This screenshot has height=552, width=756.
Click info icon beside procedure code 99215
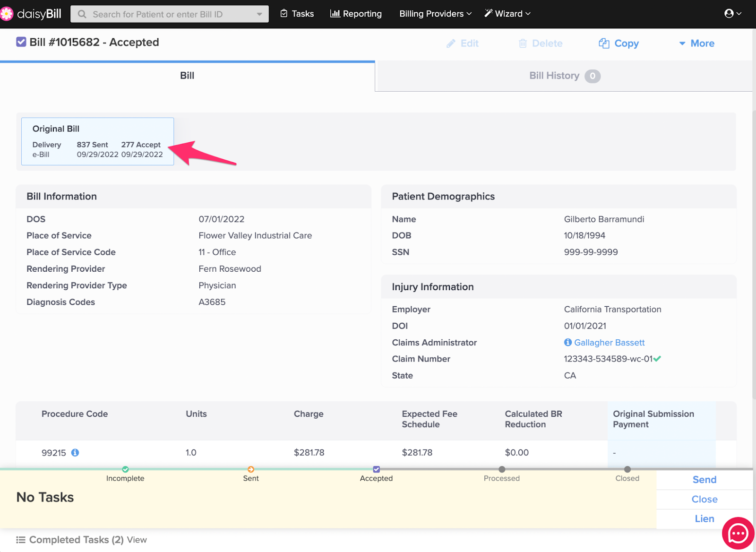(x=75, y=452)
